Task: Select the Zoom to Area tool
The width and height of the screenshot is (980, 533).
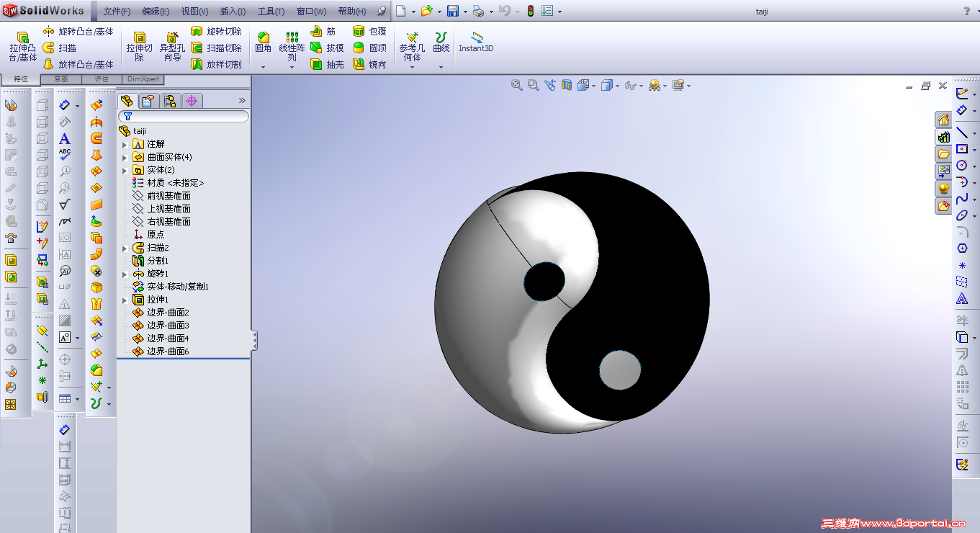Action: (533, 85)
